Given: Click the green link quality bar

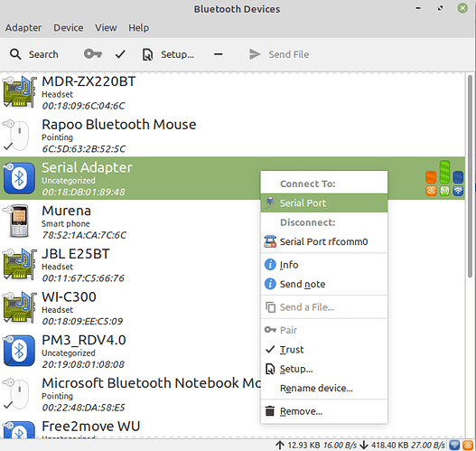Looking at the screenshot, I should point(444,172).
